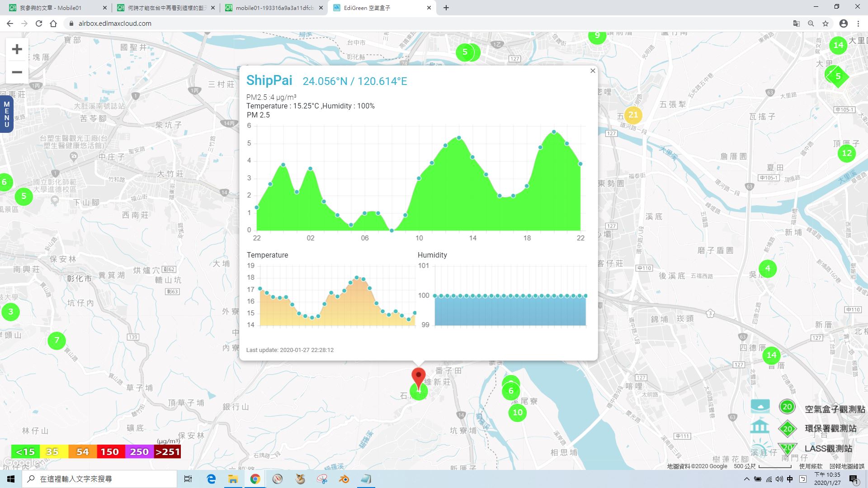The image size is (868, 488).
Task: Toggle the 中 input method indicator
Action: (x=790, y=479)
